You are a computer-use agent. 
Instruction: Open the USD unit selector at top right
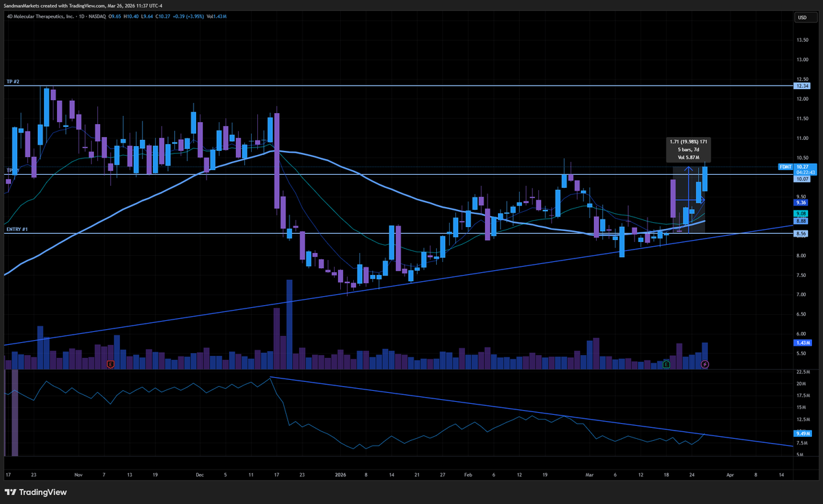click(x=801, y=17)
